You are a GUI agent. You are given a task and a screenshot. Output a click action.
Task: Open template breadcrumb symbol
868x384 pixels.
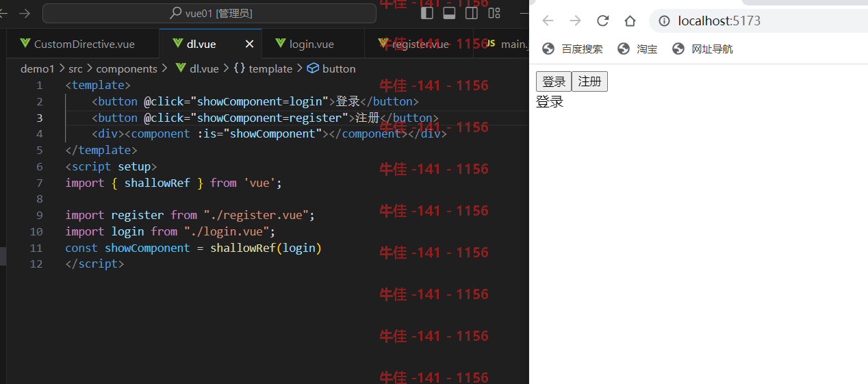pyautogui.click(x=263, y=68)
